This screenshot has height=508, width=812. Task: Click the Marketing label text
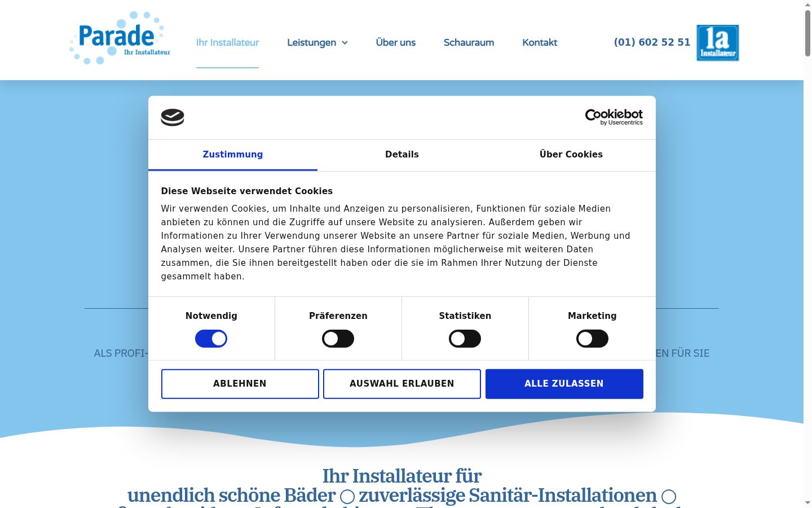[592, 316]
